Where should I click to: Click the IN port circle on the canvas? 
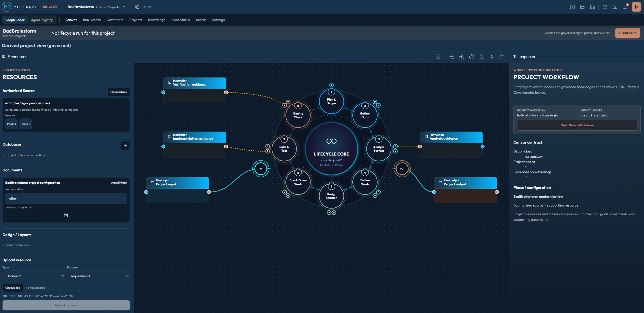[x=261, y=169]
